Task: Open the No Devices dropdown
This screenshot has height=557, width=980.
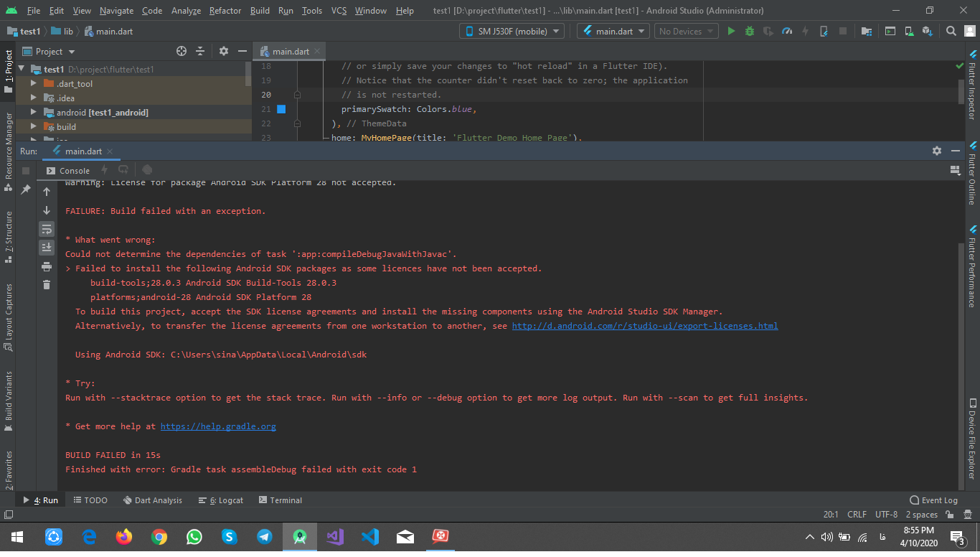Action: (686, 31)
